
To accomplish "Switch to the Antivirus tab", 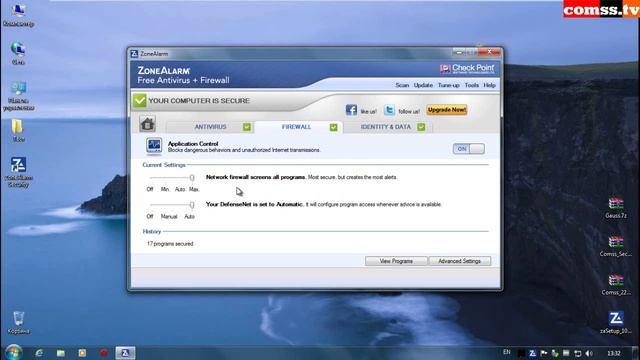I will tap(210, 127).
